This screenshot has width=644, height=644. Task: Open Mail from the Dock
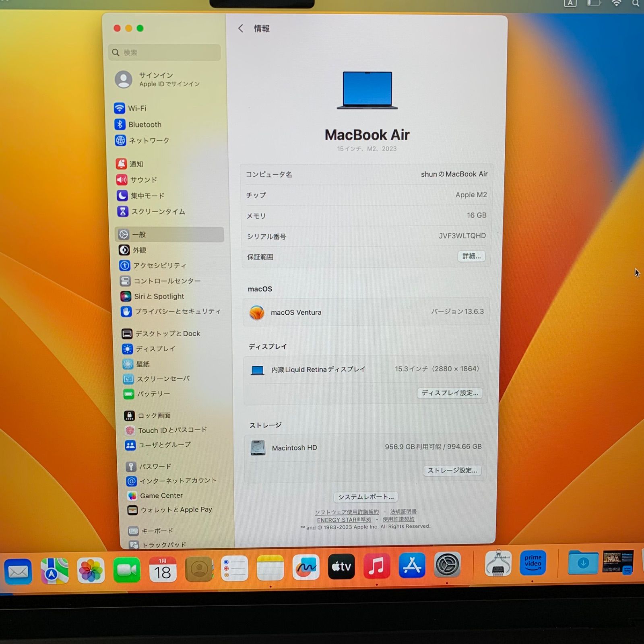[18, 571]
